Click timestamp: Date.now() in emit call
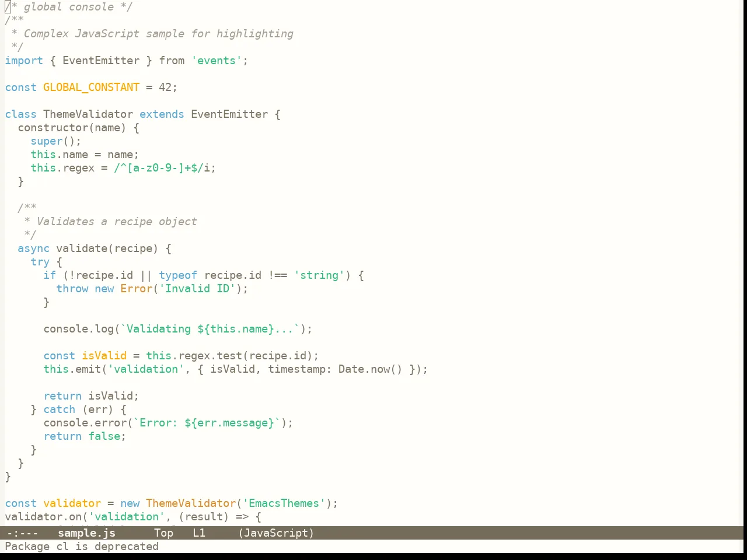Image resolution: width=747 pixels, height=560 pixels. [335, 369]
